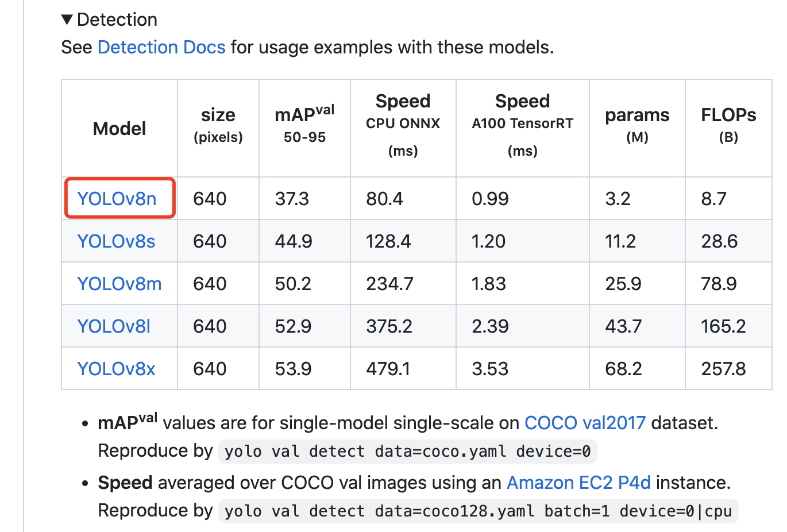This screenshot has height=532, width=787.
Task: Select the 257.8 FLOPs cell
Action: (x=723, y=369)
